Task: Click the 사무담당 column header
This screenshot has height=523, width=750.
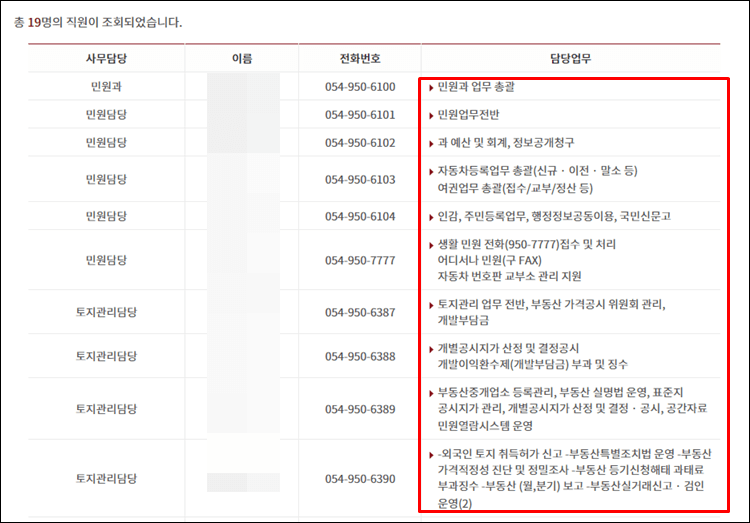Action: pos(106,58)
